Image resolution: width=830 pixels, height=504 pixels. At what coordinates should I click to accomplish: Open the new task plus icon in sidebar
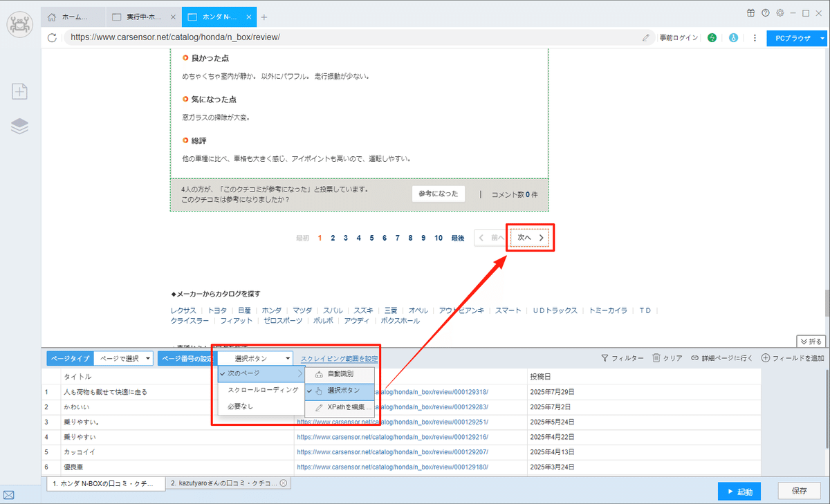pyautogui.click(x=20, y=91)
